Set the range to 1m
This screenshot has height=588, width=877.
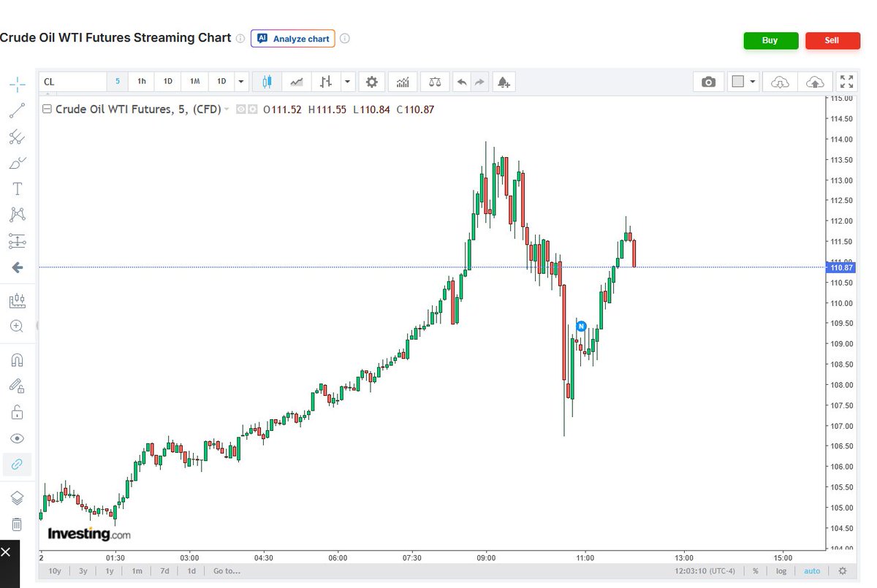click(137, 571)
